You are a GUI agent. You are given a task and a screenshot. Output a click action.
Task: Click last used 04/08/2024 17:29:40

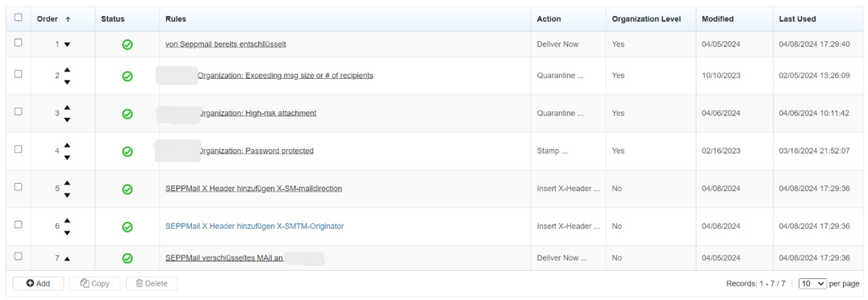tap(814, 44)
